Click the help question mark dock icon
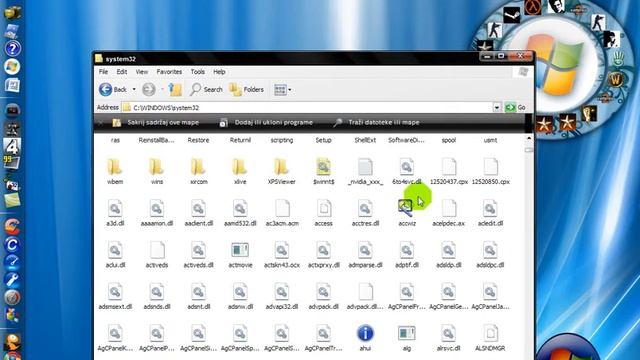The height and width of the screenshot is (360, 640). pos(12,49)
